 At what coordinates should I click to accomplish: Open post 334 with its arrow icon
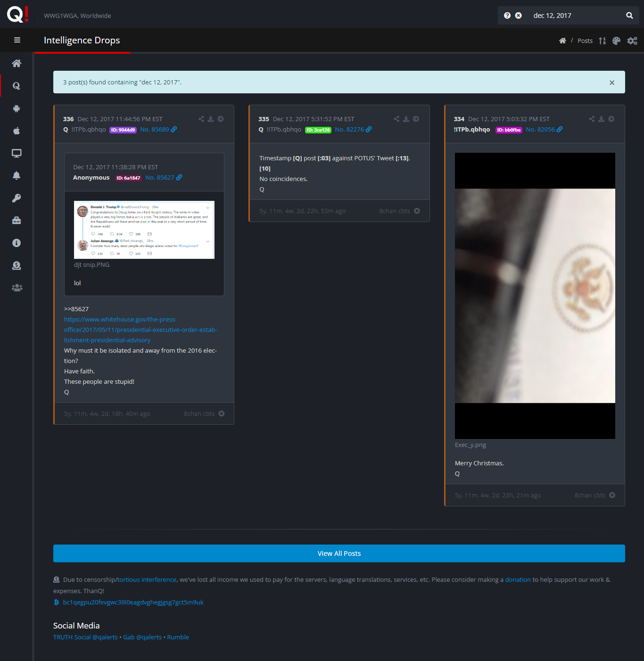pyautogui.click(x=611, y=119)
